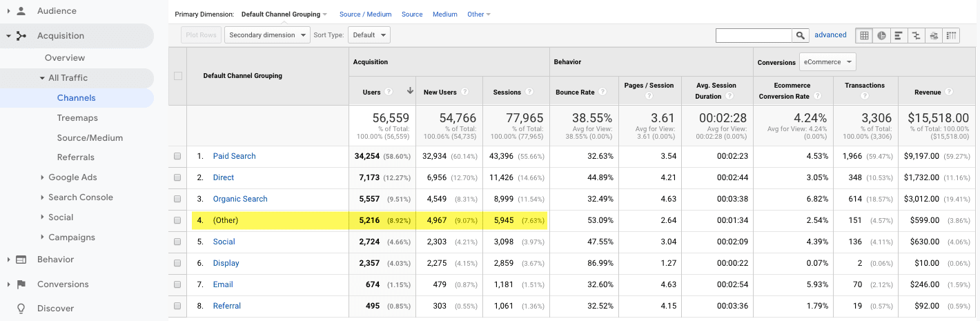Check the Display row checkbox

(x=177, y=263)
